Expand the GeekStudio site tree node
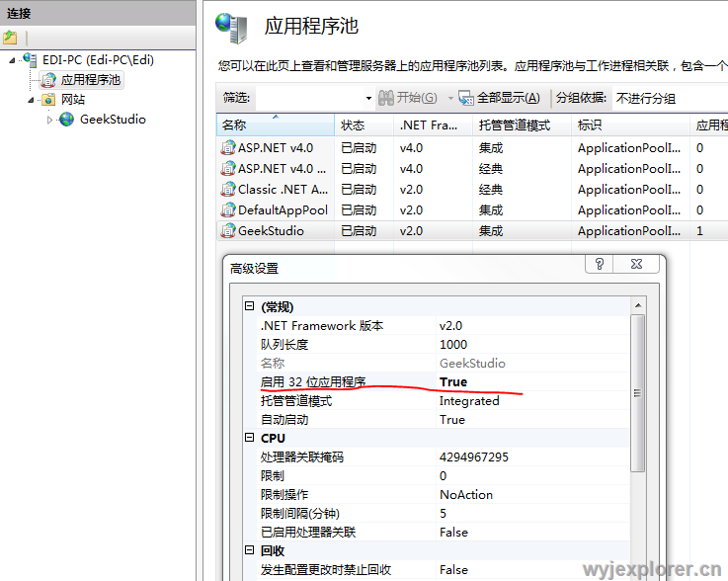728x581 pixels. tap(50, 121)
